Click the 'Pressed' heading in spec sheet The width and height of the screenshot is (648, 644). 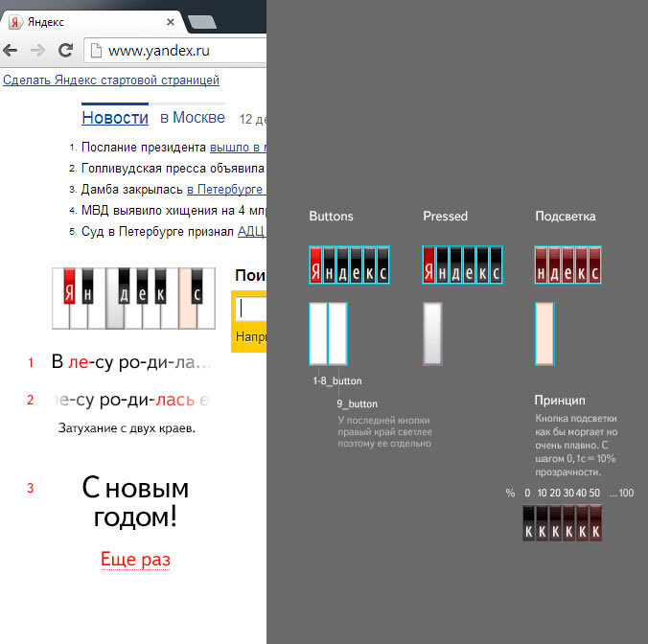coord(445,216)
